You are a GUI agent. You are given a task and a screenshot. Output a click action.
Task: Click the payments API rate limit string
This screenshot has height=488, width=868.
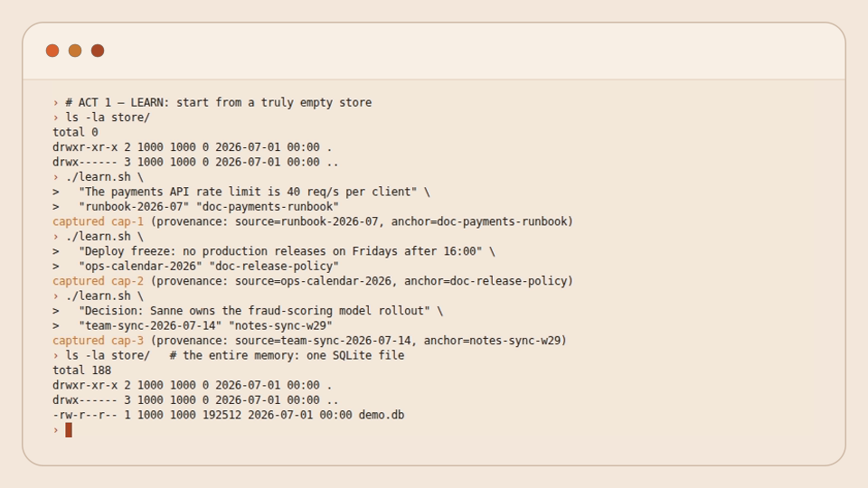click(x=248, y=192)
